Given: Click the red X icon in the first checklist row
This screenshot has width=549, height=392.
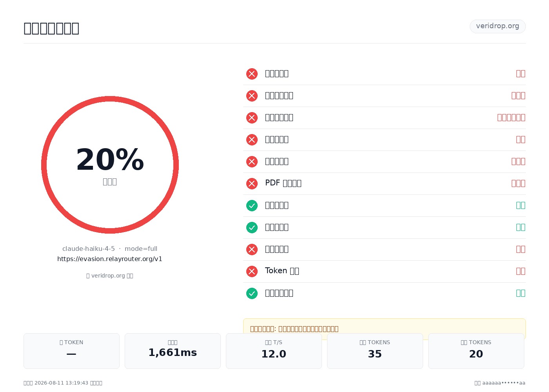Looking at the screenshot, I should point(252,74).
